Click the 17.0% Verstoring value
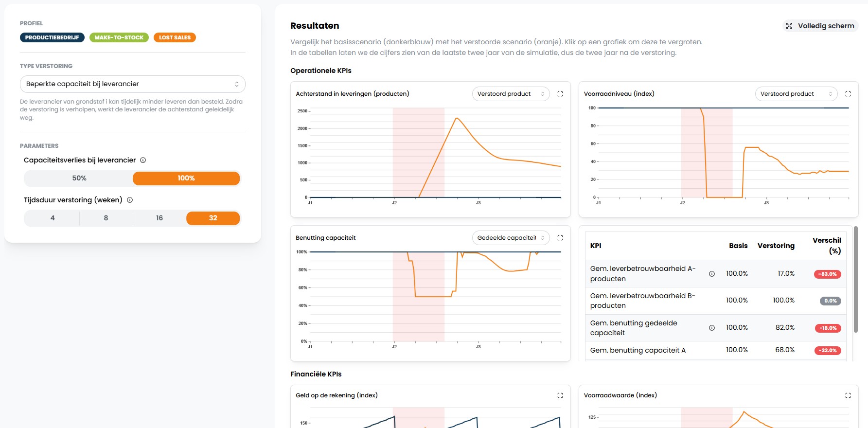 786,274
